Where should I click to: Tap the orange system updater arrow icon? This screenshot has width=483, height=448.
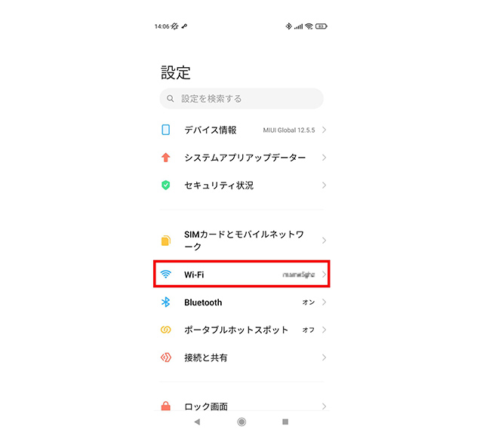click(x=166, y=158)
